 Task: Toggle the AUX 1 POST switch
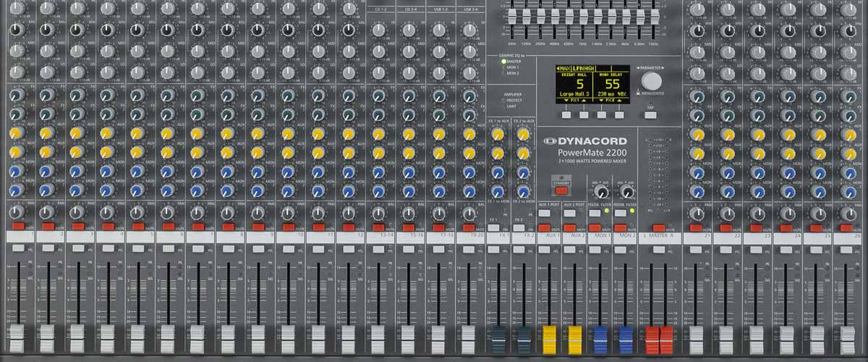click(x=544, y=214)
